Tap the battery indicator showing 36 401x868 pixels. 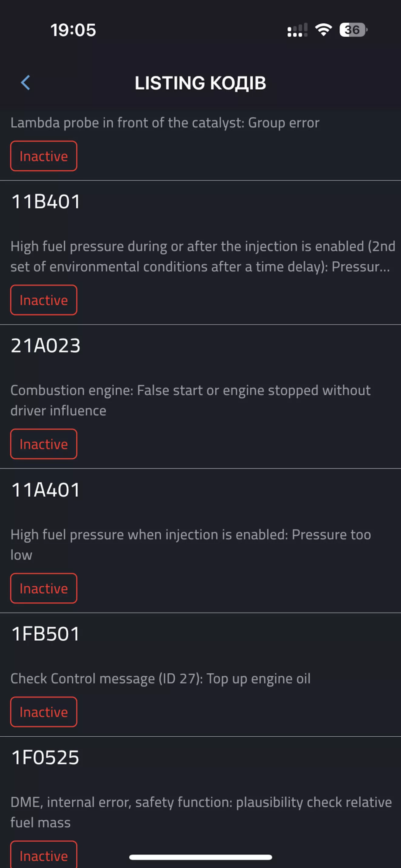[x=353, y=30]
